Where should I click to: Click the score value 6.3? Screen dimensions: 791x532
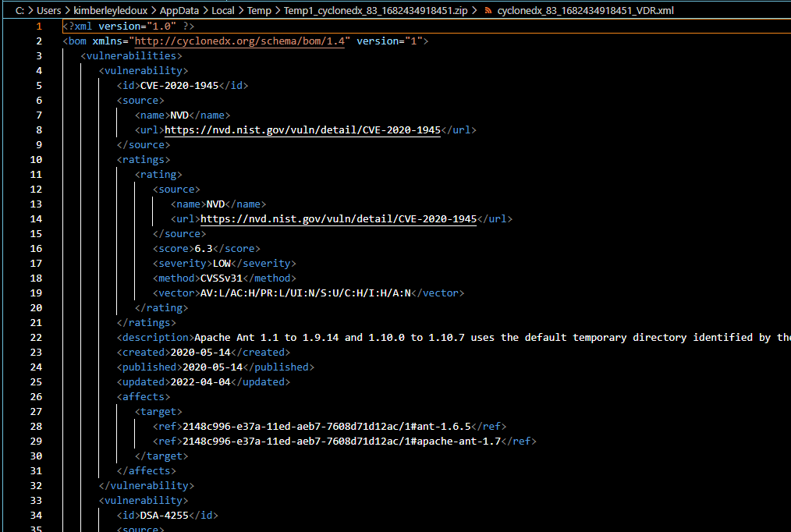(x=204, y=249)
